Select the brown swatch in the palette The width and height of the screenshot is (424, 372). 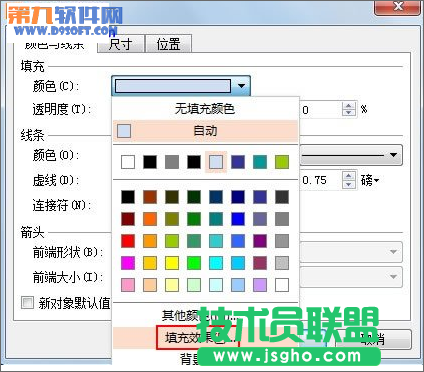pyautogui.click(x=150, y=197)
